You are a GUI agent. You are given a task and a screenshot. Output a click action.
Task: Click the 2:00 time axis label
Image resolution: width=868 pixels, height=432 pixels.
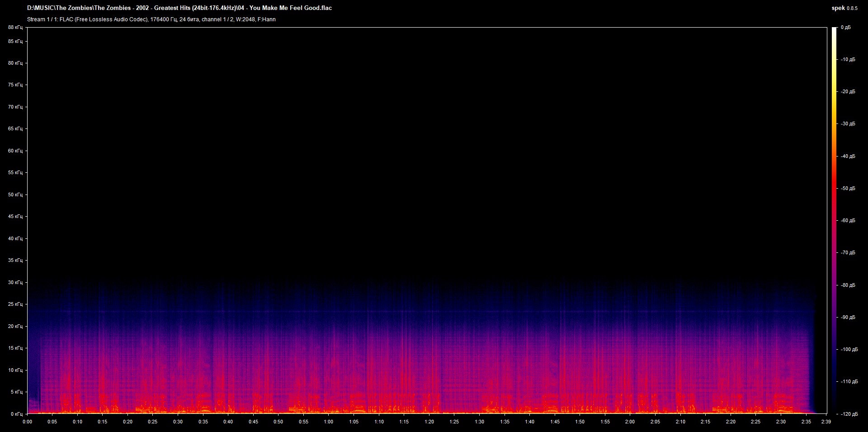630,422
